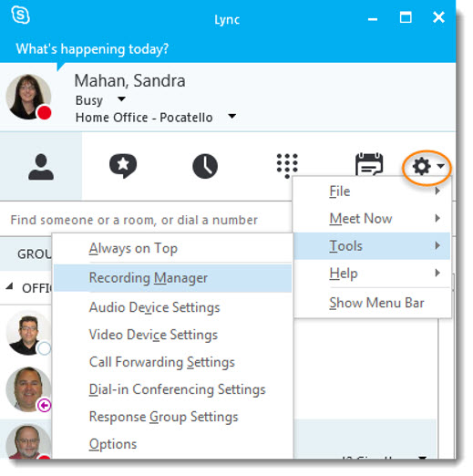Screen dimensions: 473x476
Task: Open the dial pad phone icon
Action: click(287, 166)
